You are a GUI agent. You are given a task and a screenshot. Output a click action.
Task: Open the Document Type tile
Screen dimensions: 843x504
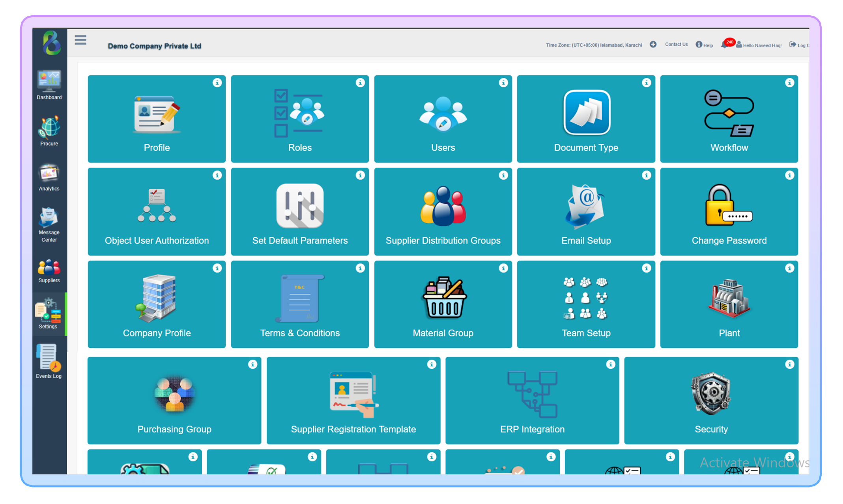[586, 119]
